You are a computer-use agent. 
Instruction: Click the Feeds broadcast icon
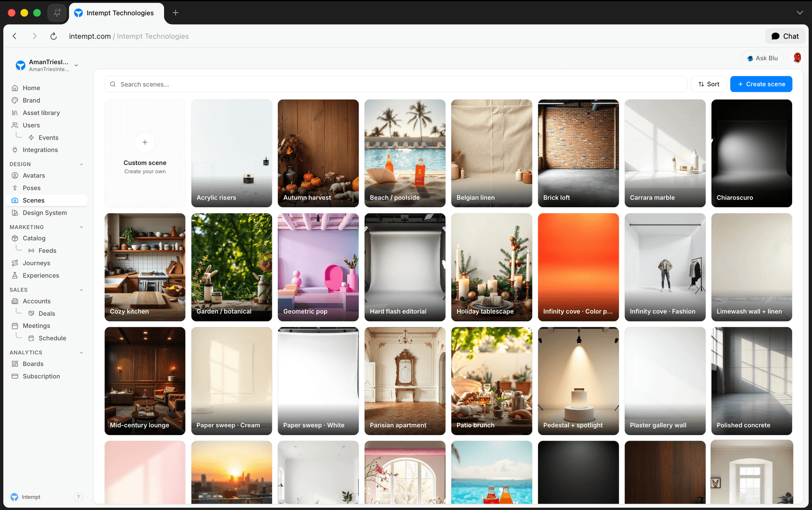tap(31, 251)
